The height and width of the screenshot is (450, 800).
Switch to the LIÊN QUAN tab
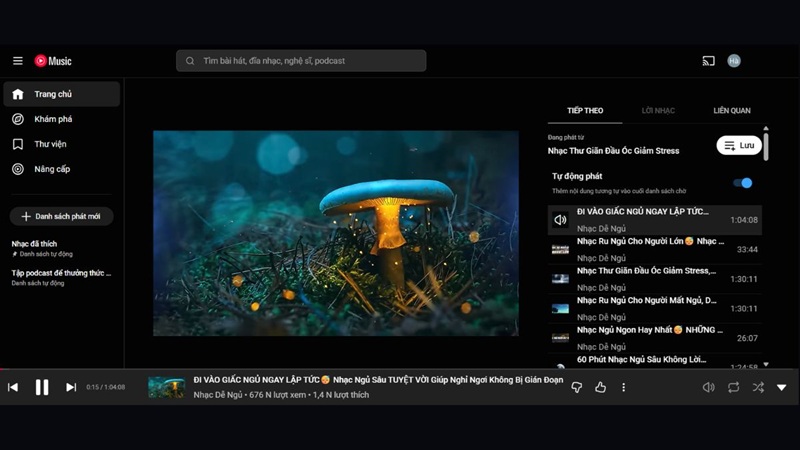point(731,111)
